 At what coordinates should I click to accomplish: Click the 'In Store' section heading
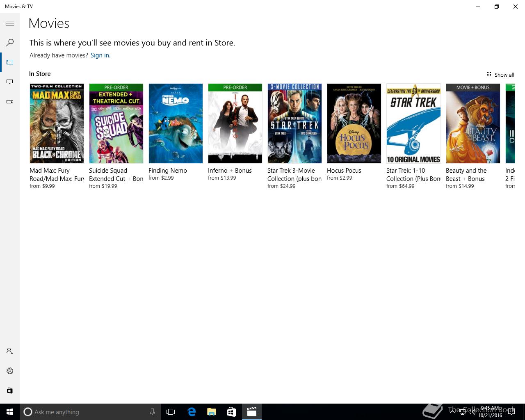(x=40, y=74)
